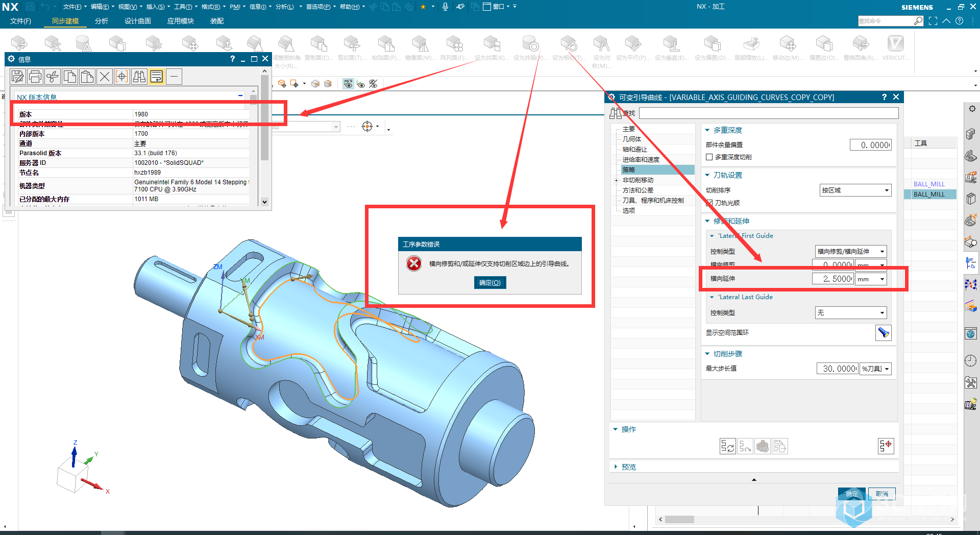Viewport: 980px width, 535px height.
Task: Click the microphone icon in the top toolbar
Action: pyautogui.click(x=445, y=7)
